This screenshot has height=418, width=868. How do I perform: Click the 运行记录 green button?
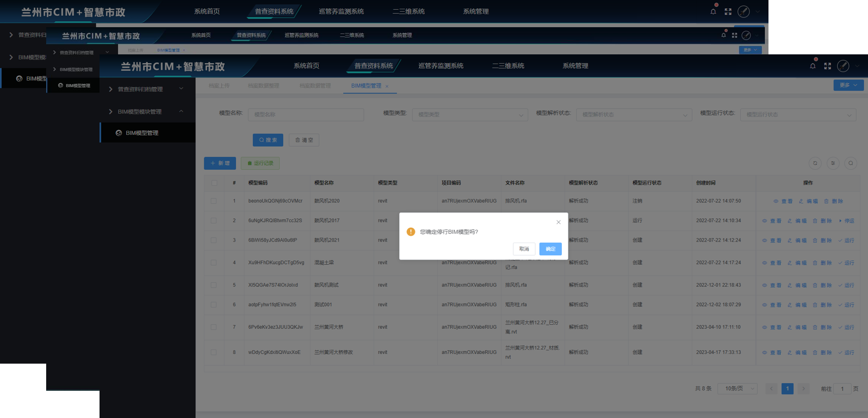point(260,163)
